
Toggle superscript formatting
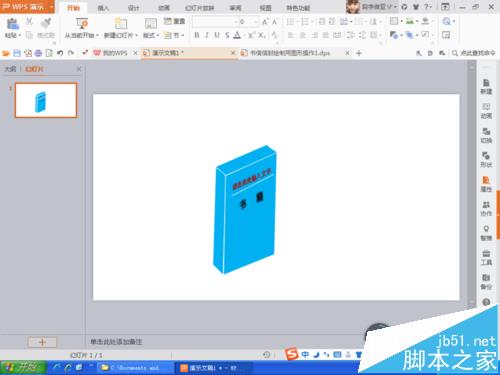click(x=252, y=35)
